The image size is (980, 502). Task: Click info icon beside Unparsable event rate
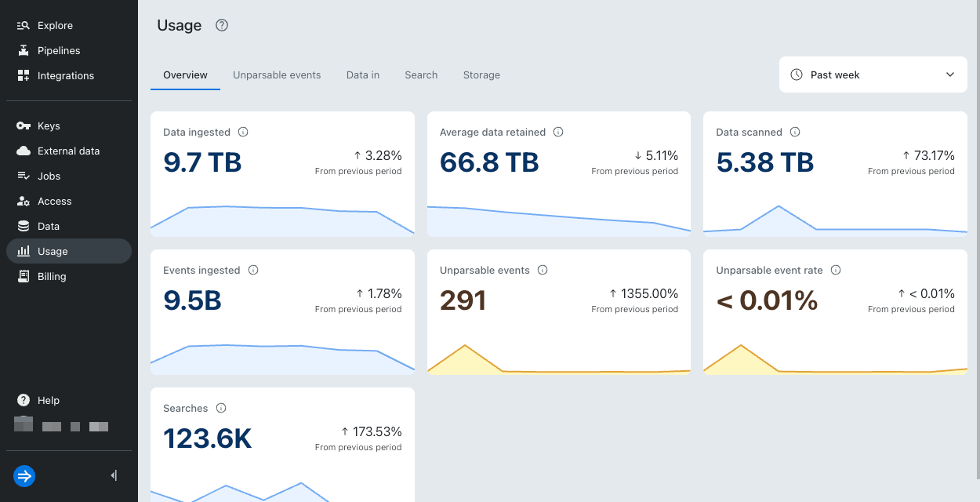pos(836,270)
